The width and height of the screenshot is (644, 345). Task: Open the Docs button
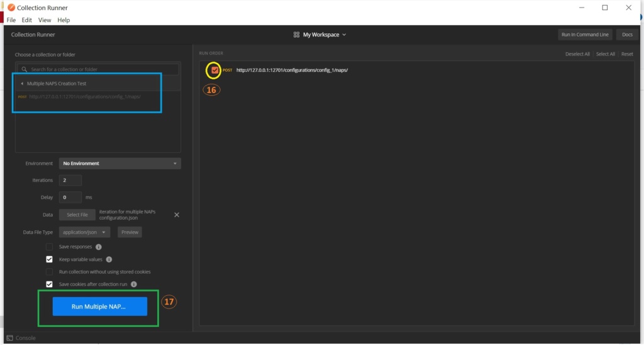click(x=627, y=35)
